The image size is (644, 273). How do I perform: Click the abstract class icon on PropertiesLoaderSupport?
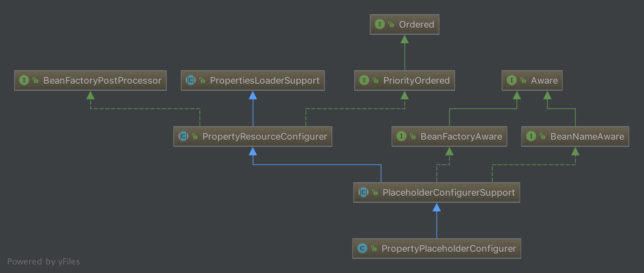(x=190, y=80)
